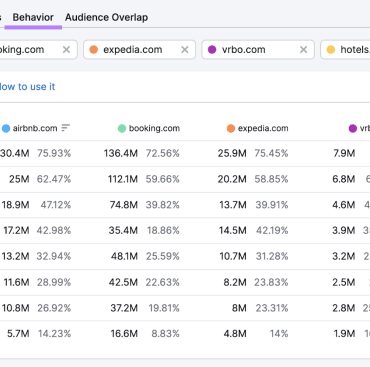Open the 'How to use it' link
Screen dimensions: 370x367
[27, 87]
